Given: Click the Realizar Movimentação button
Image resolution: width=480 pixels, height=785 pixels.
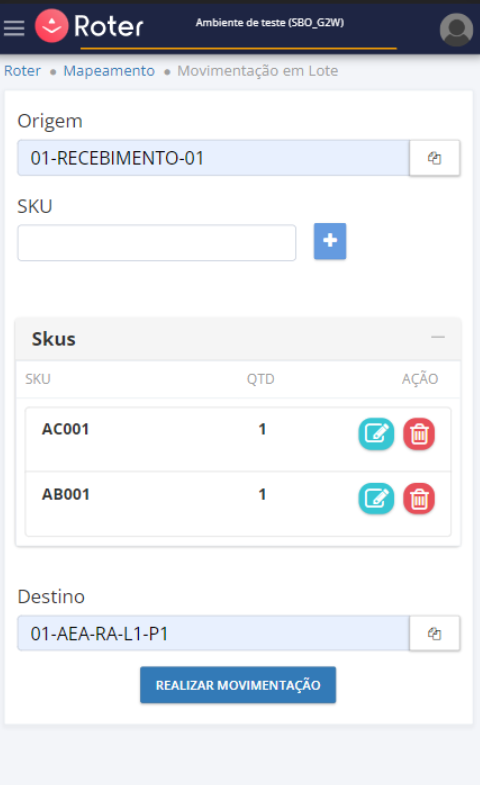Looking at the screenshot, I should [238, 685].
